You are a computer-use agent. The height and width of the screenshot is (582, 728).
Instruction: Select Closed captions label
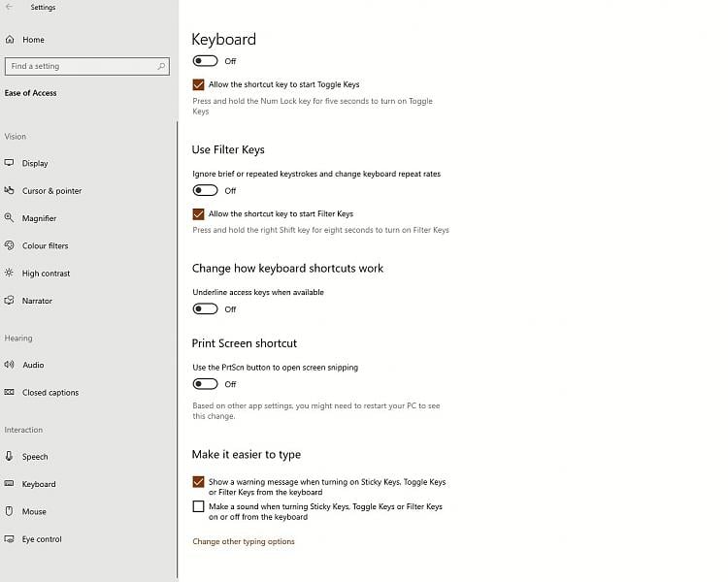pyautogui.click(x=50, y=393)
